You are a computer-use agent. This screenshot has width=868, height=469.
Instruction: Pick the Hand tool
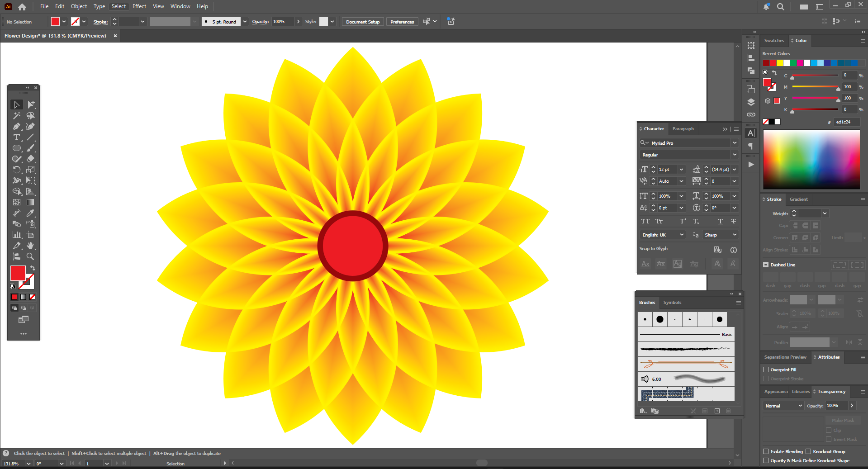click(30, 246)
